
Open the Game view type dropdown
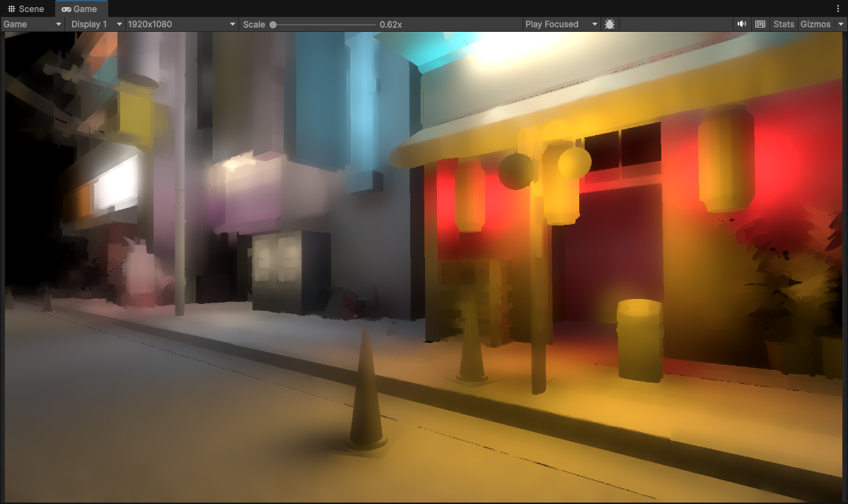click(x=33, y=24)
